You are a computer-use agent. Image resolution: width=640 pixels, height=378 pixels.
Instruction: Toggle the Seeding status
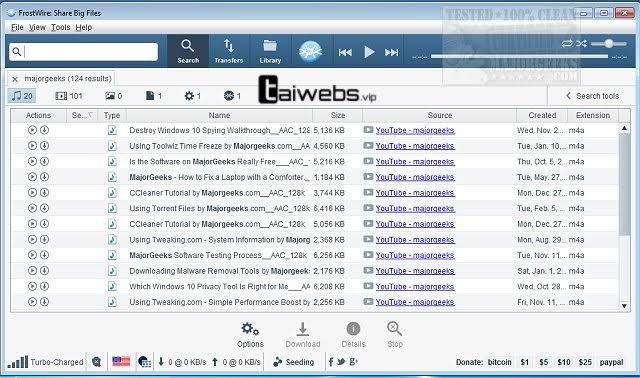pyautogui.click(x=294, y=362)
